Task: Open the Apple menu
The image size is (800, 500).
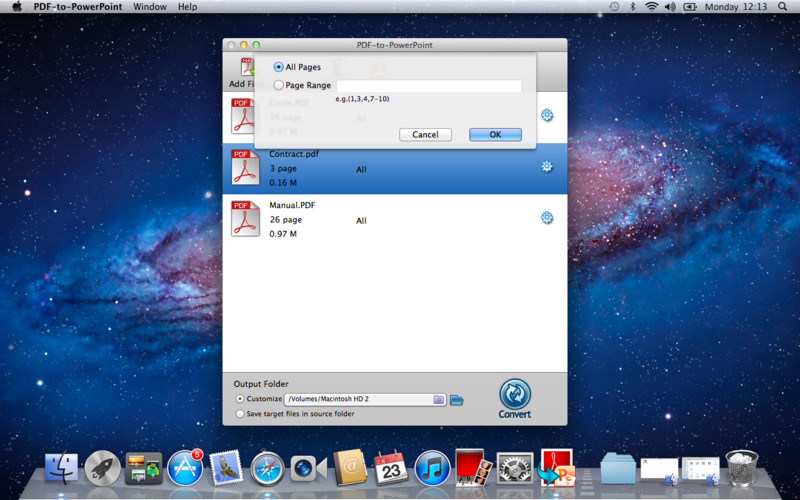Action: pos(17,6)
